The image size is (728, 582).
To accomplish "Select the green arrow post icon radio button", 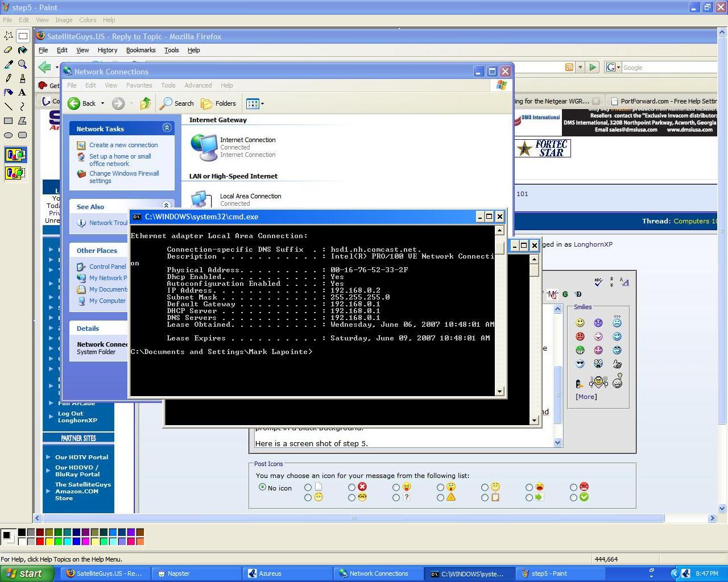I will tap(529, 497).
